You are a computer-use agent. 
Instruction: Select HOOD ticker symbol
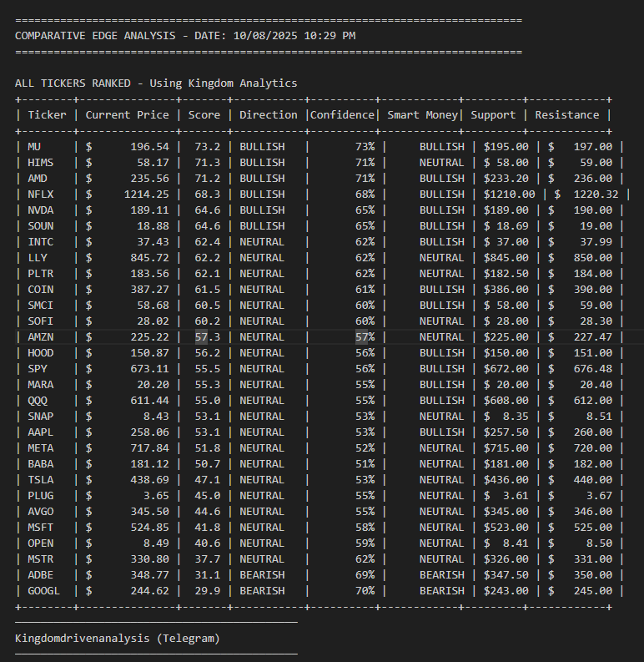41,353
